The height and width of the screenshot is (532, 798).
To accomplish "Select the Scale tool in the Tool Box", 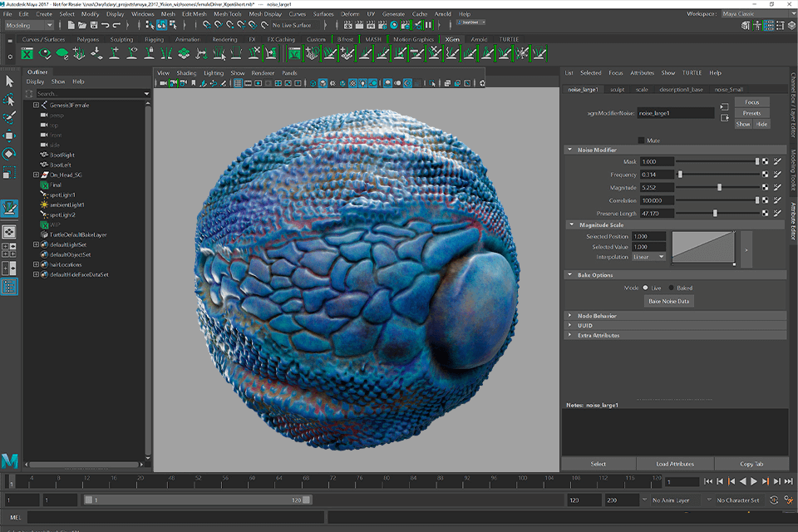I will (x=9, y=172).
